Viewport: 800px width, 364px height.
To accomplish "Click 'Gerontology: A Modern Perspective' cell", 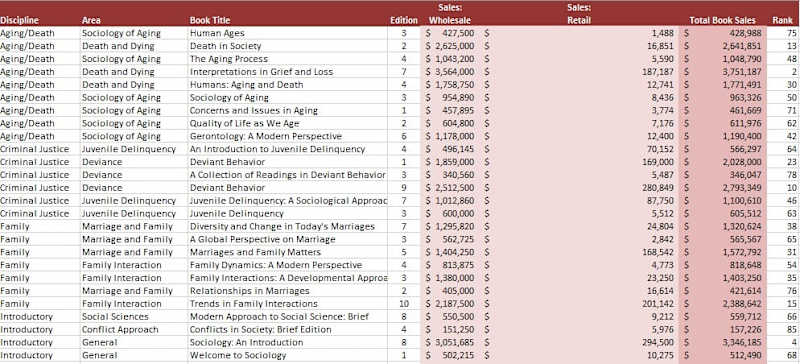I will coord(287,136).
